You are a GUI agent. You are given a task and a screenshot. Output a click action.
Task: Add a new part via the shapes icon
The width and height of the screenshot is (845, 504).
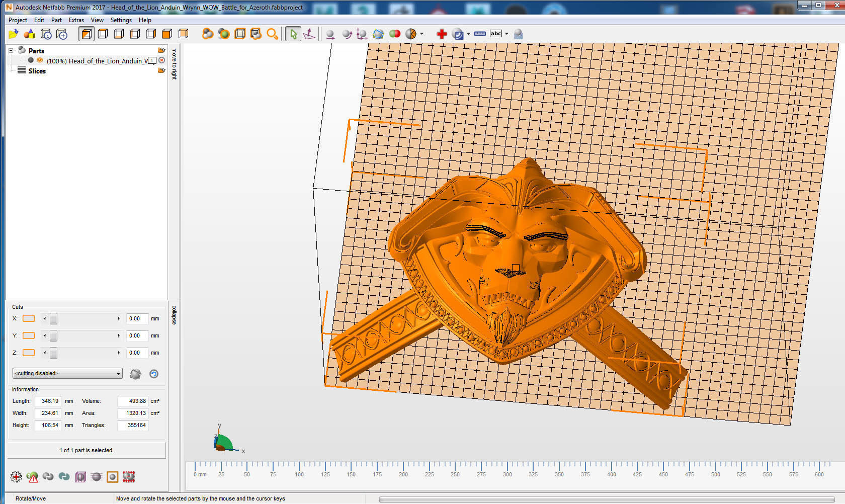click(30, 34)
